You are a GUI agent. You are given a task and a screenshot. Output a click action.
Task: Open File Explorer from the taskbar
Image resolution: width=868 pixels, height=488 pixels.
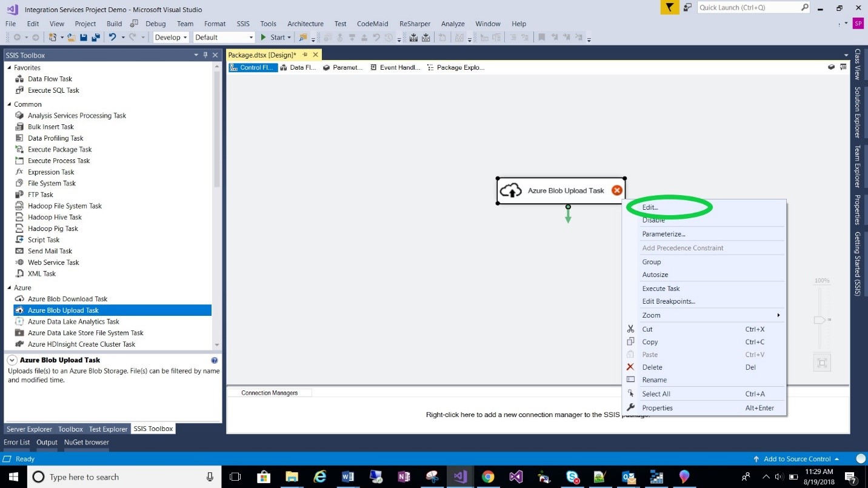(292, 476)
